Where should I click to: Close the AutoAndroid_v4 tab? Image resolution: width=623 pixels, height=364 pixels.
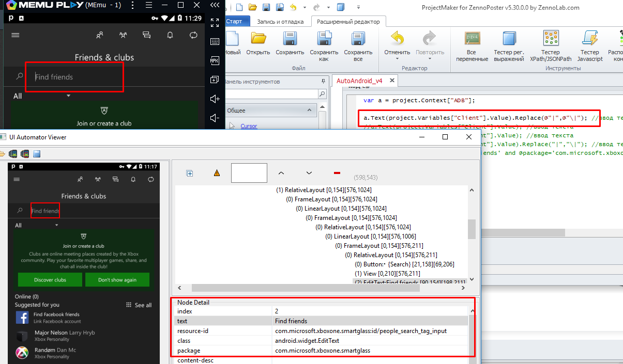coord(392,81)
